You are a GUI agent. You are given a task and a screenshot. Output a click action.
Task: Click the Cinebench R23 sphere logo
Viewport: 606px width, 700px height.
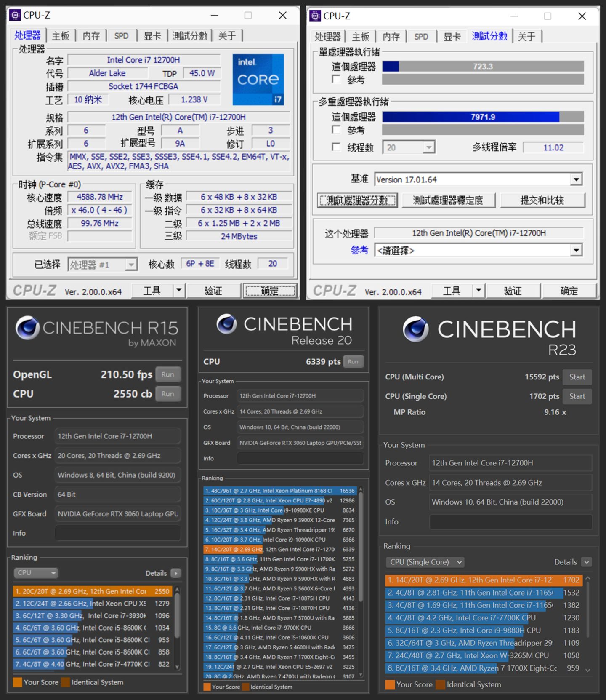(415, 329)
